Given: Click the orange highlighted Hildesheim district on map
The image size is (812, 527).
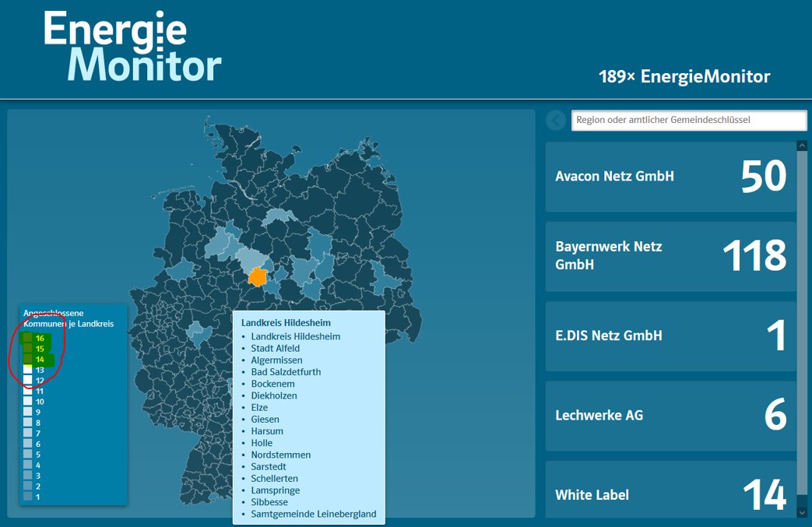Looking at the screenshot, I should pos(258,276).
